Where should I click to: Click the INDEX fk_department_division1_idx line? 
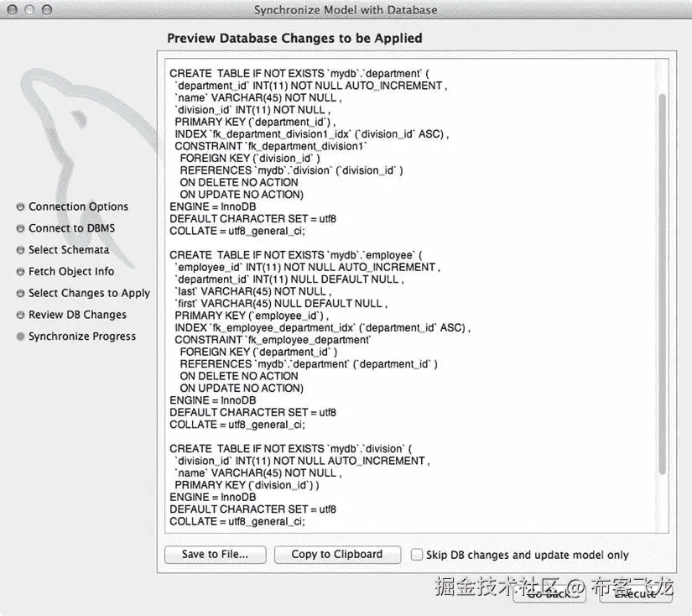pyautogui.click(x=312, y=134)
